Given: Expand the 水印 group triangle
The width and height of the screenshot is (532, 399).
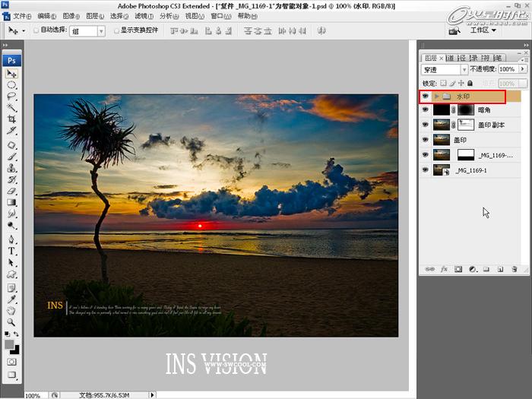Looking at the screenshot, I should click(437, 97).
